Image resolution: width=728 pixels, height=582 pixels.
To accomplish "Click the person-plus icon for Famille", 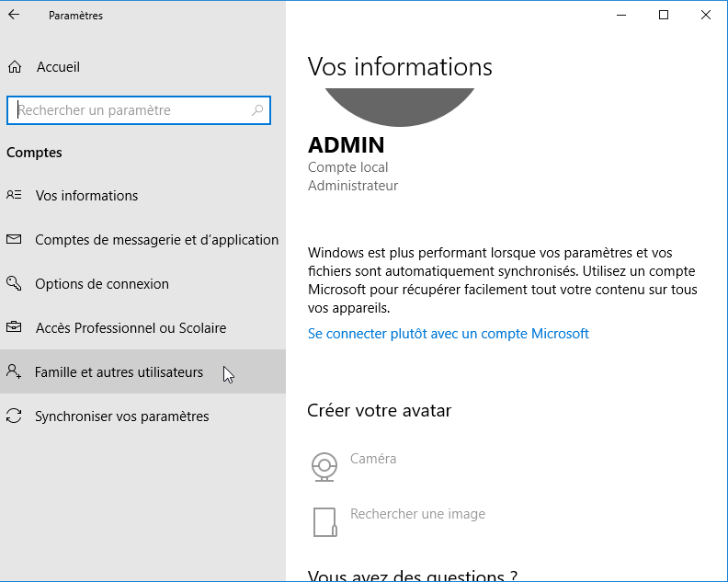I will 14,372.
